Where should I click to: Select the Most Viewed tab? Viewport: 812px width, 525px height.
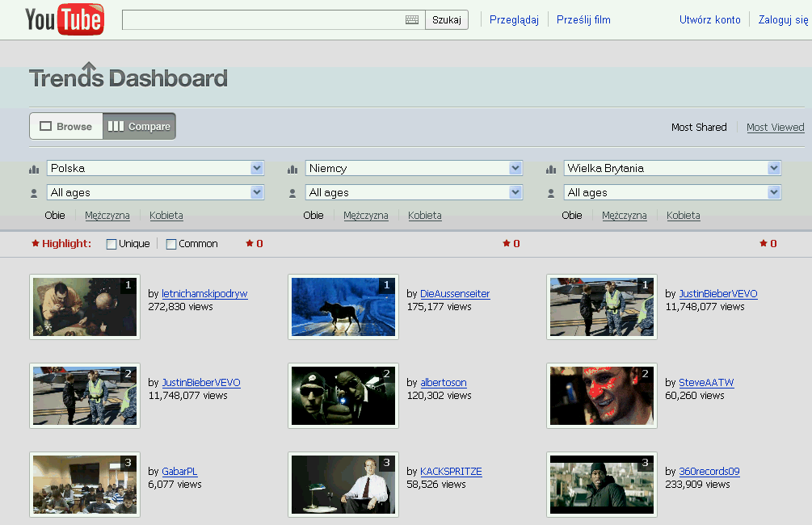pos(775,128)
